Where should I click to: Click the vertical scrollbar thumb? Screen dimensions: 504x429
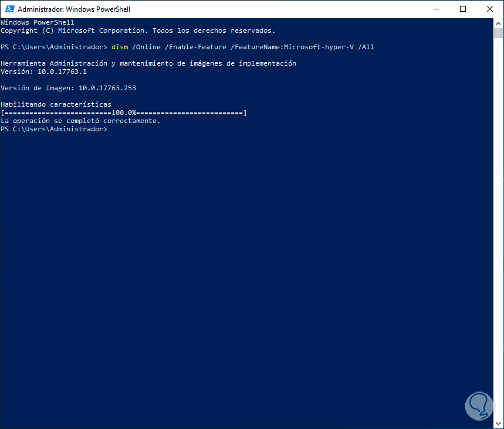click(x=498, y=33)
